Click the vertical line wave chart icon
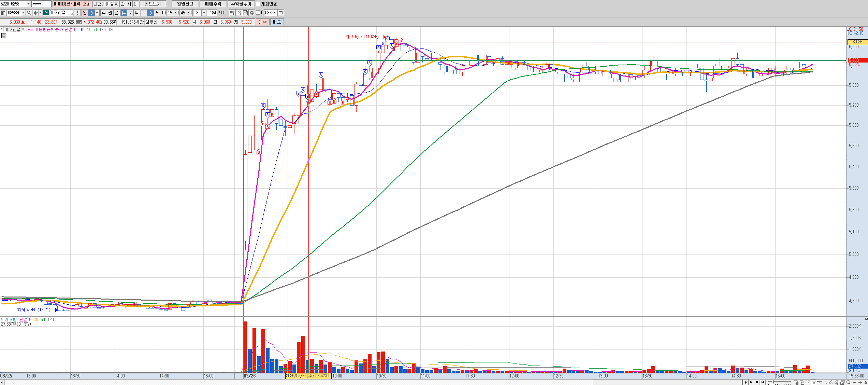868x385 pixels. click(x=825, y=382)
